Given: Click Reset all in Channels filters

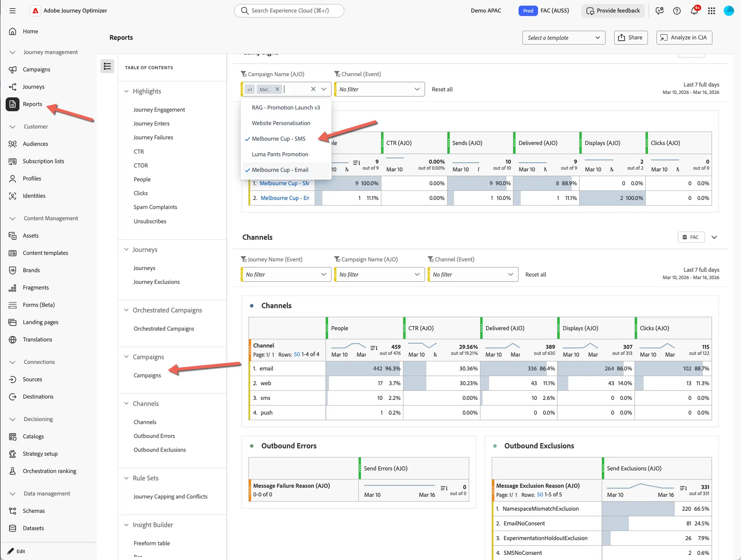Looking at the screenshot, I should pyautogui.click(x=536, y=274).
